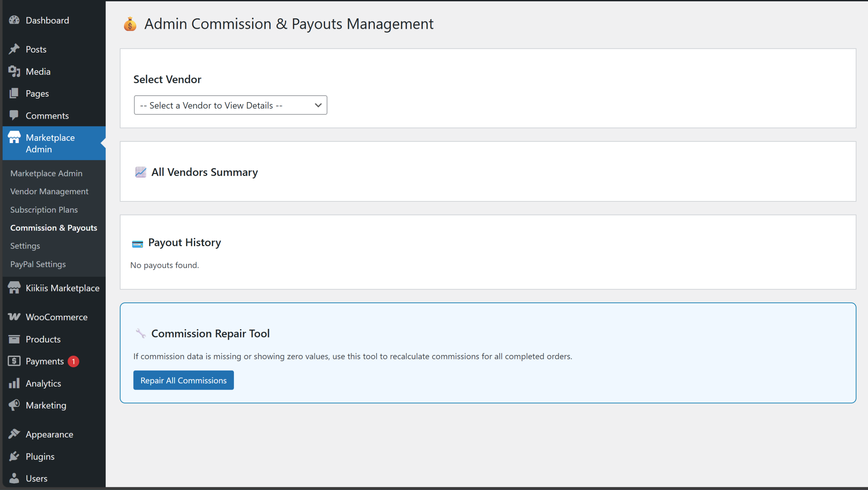Click the vendor dropdown chevron arrow

coord(318,105)
